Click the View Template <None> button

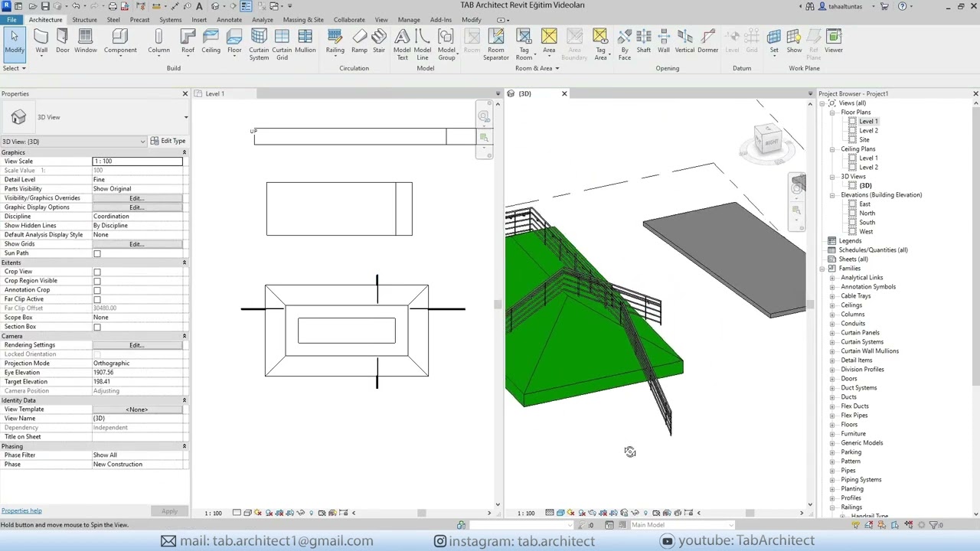coord(137,409)
